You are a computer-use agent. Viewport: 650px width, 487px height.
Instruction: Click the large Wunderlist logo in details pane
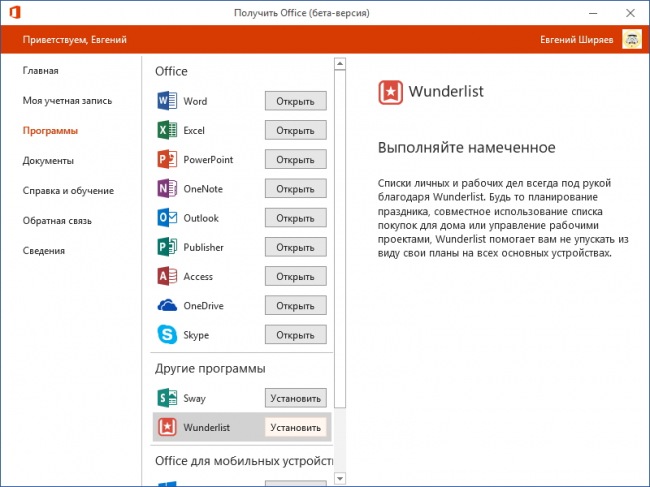[x=390, y=92]
